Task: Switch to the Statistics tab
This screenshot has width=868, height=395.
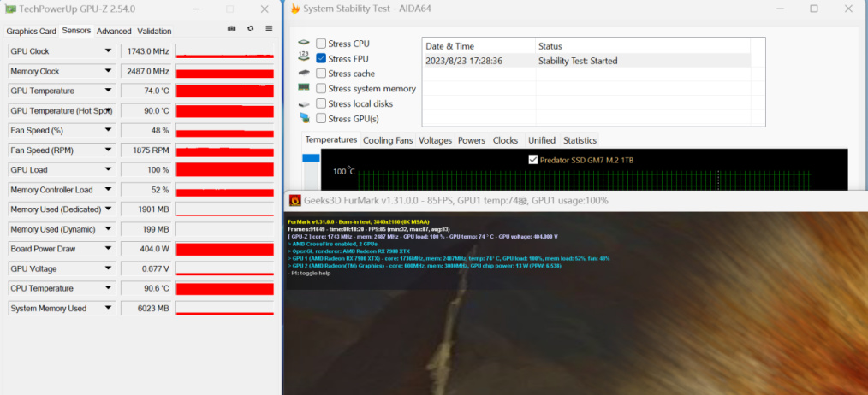Action: click(580, 140)
